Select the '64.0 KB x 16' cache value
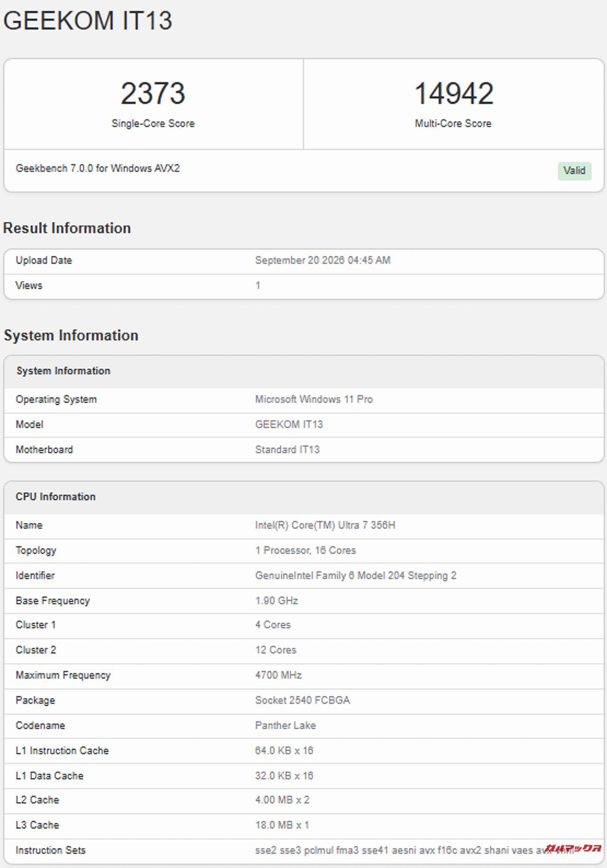607x868 pixels. [284, 750]
